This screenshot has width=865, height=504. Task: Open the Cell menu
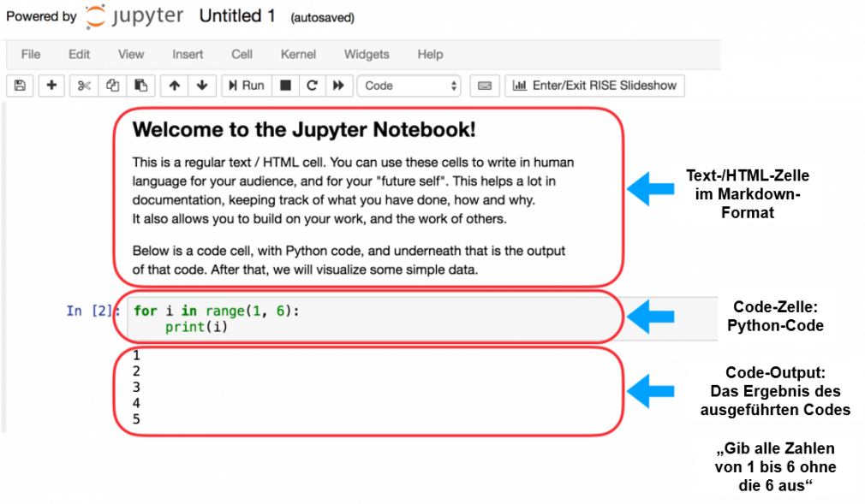(242, 54)
